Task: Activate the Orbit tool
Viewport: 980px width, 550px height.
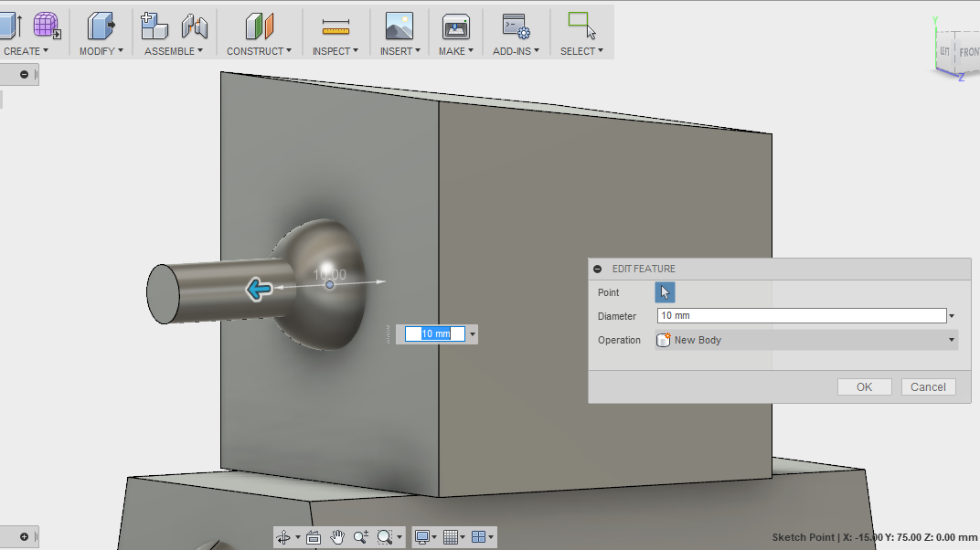Action: (x=285, y=537)
